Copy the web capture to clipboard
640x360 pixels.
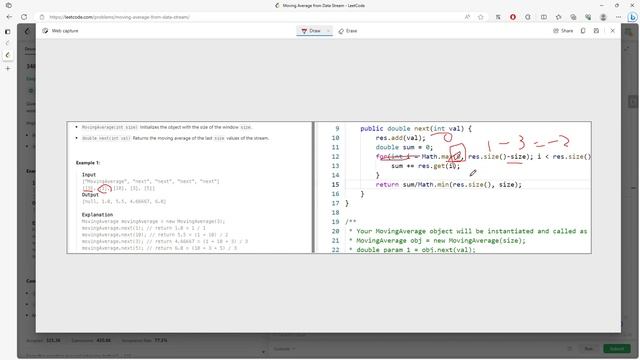click(583, 31)
